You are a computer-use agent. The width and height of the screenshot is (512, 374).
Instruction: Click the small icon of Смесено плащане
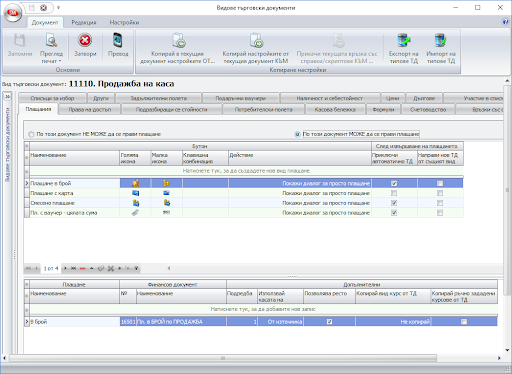pyautogui.click(x=167, y=203)
